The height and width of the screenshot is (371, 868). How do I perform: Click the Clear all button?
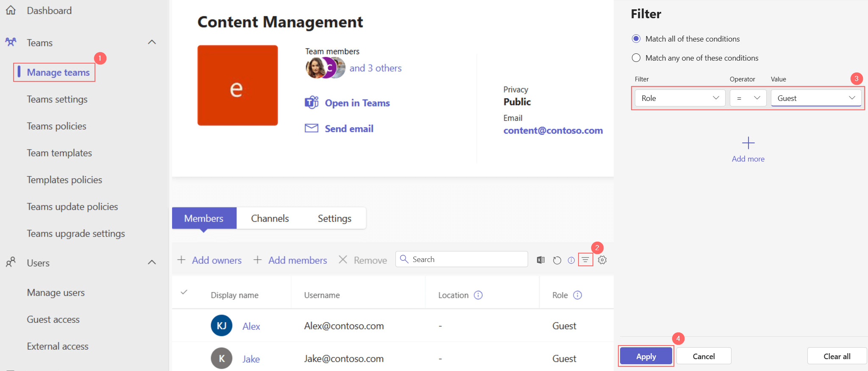(837, 356)
